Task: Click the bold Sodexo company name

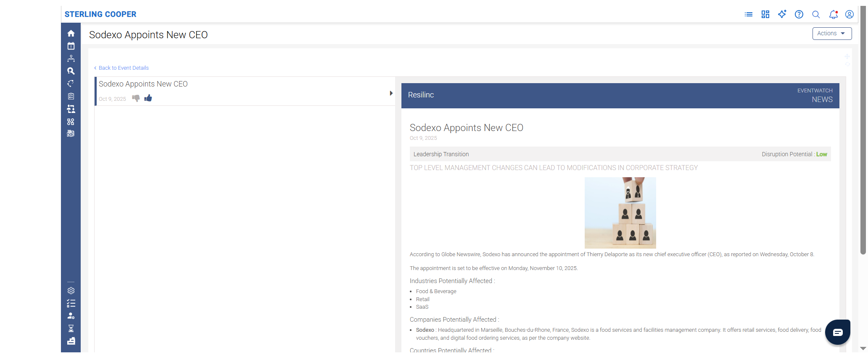Action: point(425,330)
